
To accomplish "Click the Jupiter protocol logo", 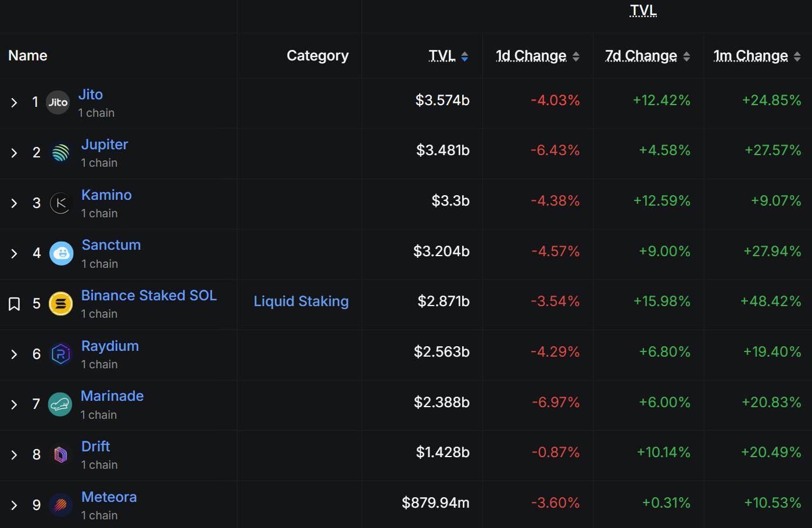I will click(60, 153).
